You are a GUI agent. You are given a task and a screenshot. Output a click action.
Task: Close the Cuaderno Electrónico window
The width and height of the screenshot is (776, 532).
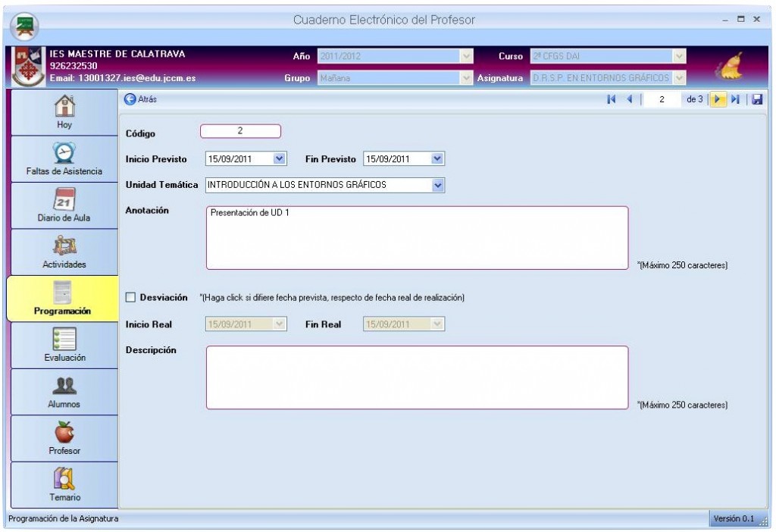757,19
